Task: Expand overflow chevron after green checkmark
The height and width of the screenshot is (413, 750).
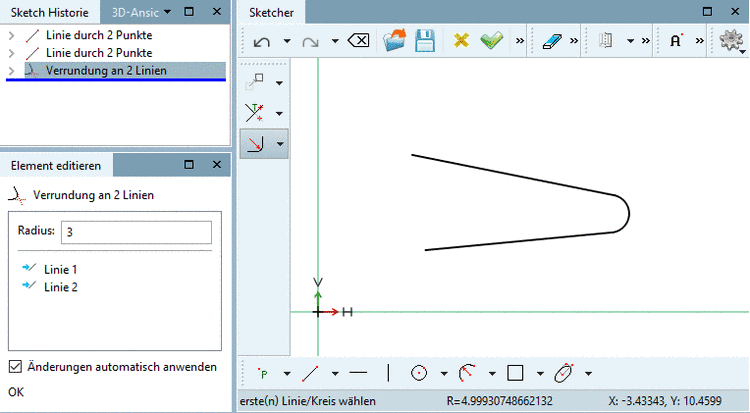Action: point(520,41)
